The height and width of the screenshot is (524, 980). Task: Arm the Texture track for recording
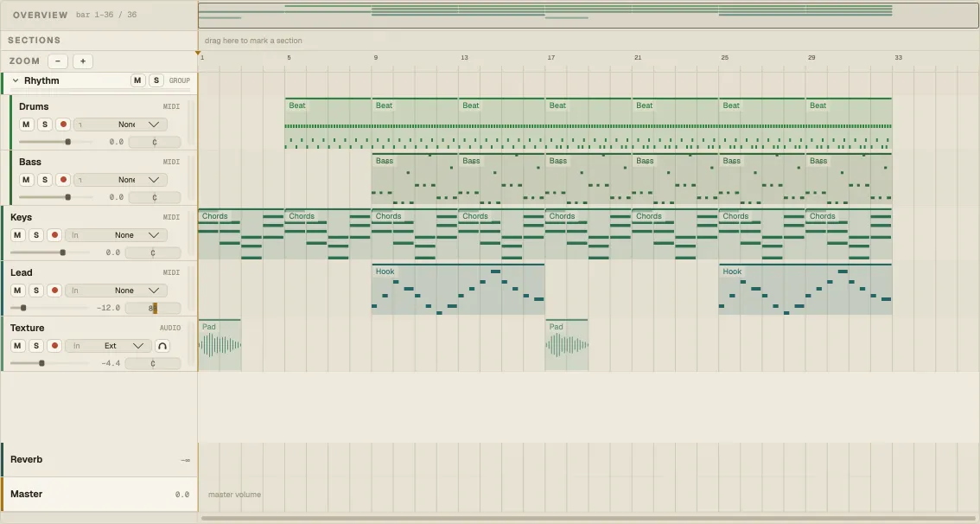54,346
